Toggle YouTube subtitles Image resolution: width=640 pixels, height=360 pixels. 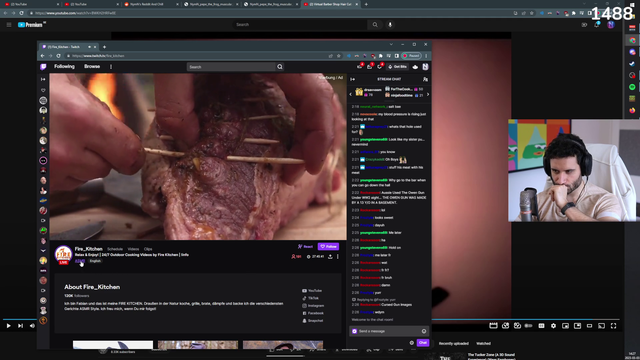pos(541,326)
